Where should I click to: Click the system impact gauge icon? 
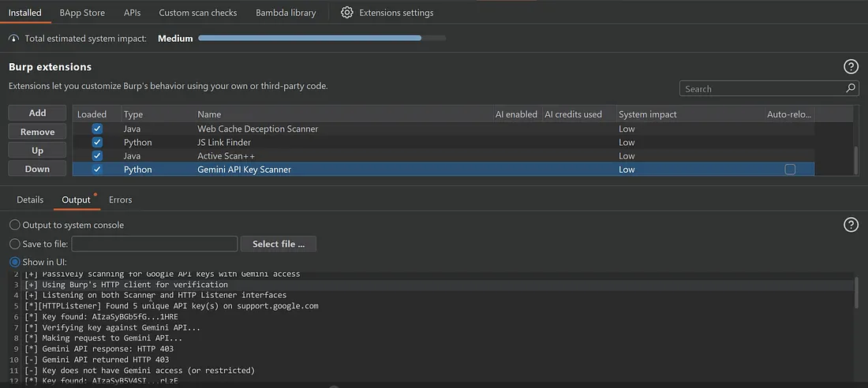coord(14,39)
